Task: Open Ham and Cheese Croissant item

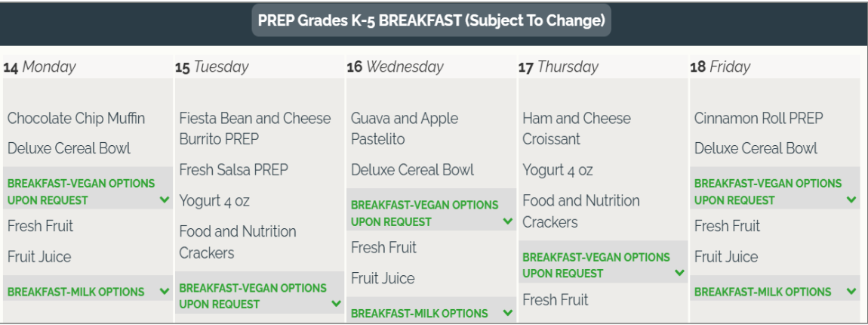Action: 576,128
